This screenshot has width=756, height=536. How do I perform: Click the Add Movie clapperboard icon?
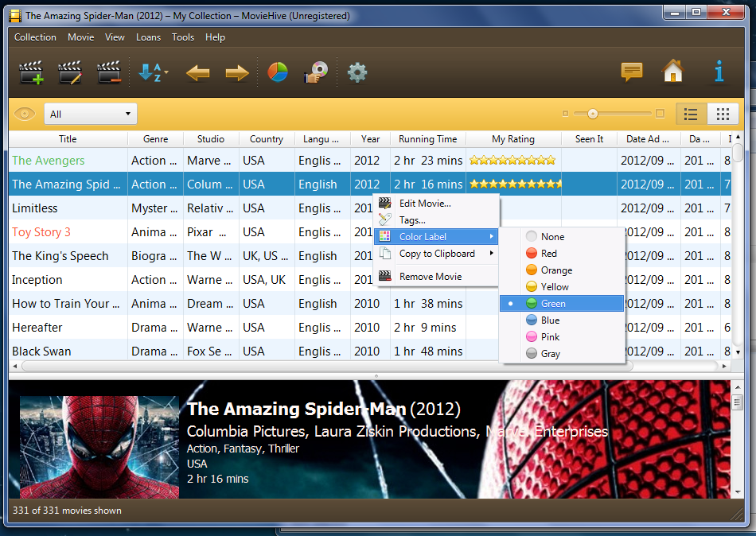point(31,73)
